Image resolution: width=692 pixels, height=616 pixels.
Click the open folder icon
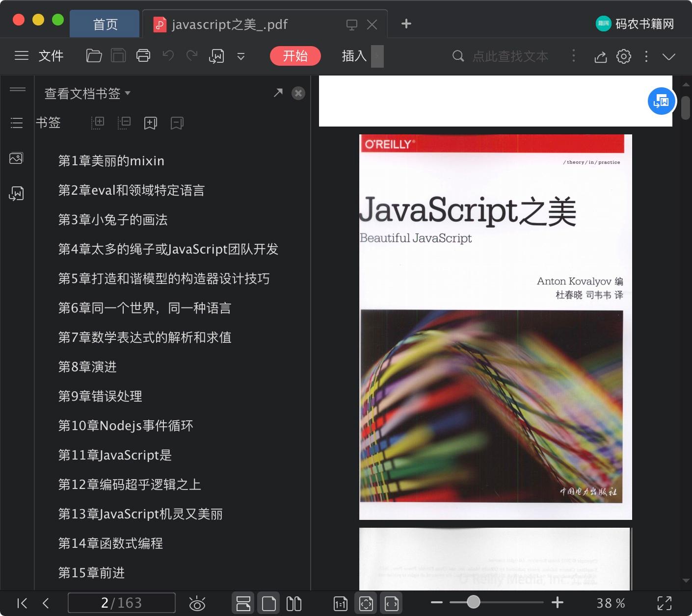click(94, 56)
